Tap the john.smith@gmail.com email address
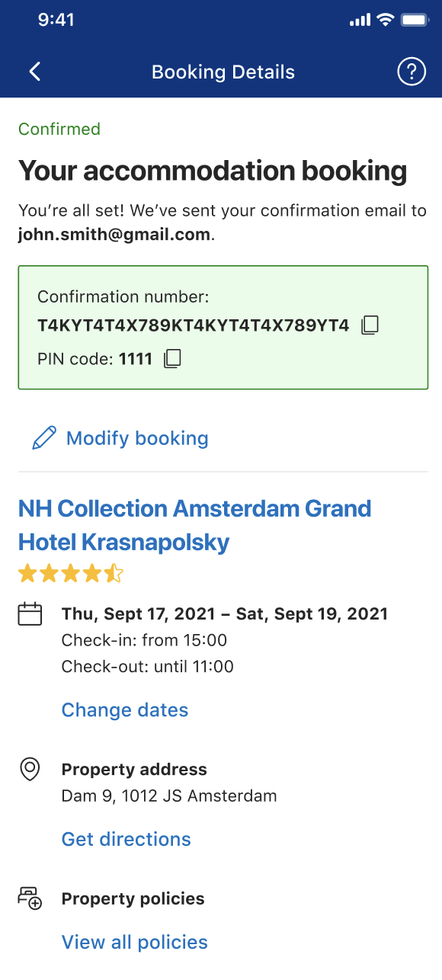This screenshot has width=442, height=980. [114, 235]
